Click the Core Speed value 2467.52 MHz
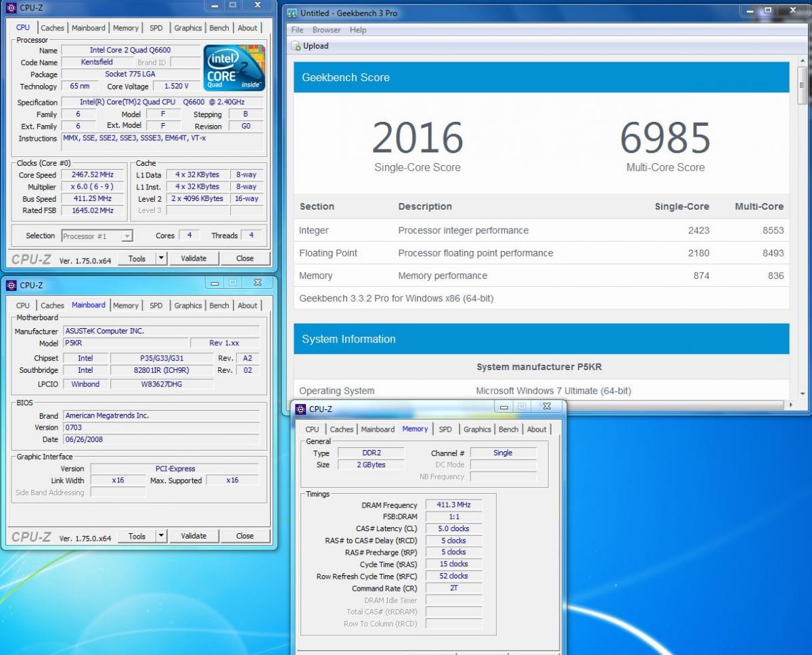 coord(93,175)
